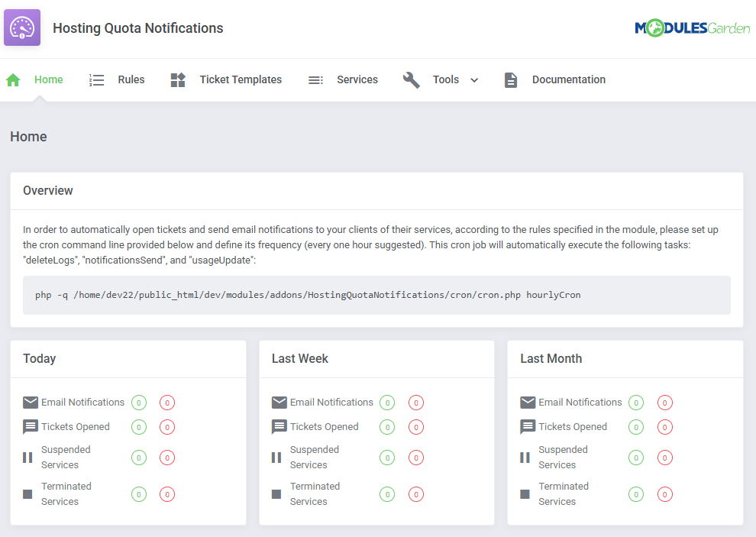Click green Terminated Services counter in Today
756x537 pixels.
click(x=139, y=494)
